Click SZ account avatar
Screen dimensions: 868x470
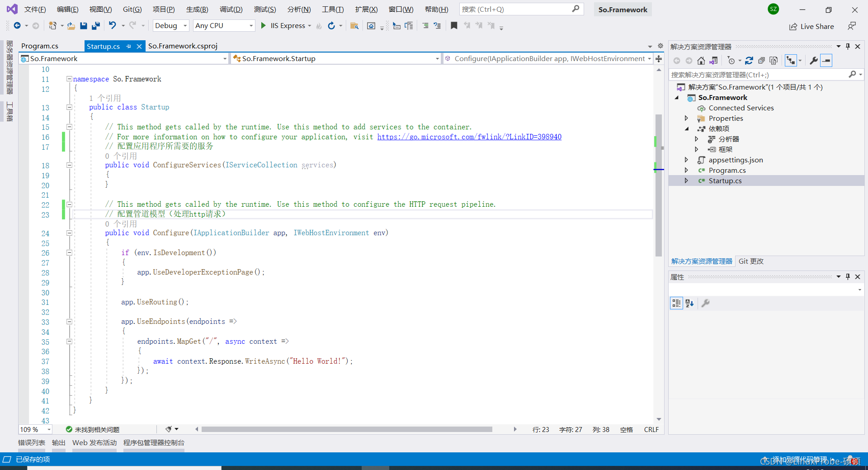[774, 9]
